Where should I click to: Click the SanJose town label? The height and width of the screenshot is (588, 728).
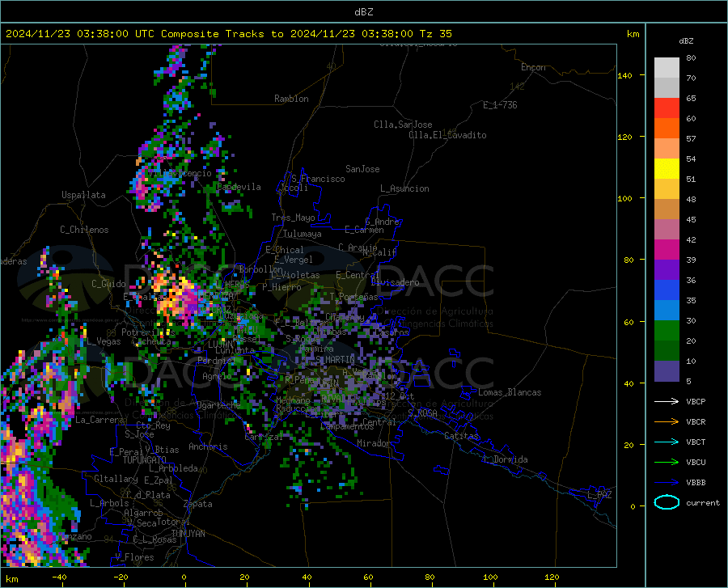point(362,169)
